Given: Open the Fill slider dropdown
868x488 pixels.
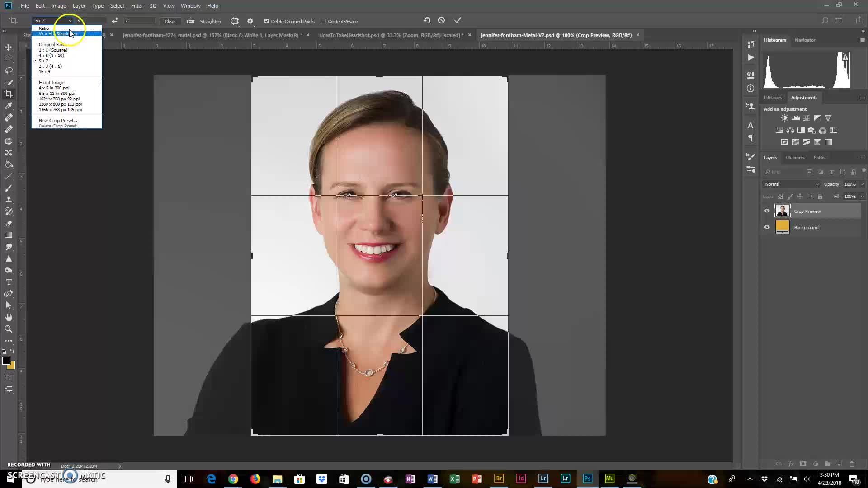Looking at the screenshot, I should coord(862,197).
